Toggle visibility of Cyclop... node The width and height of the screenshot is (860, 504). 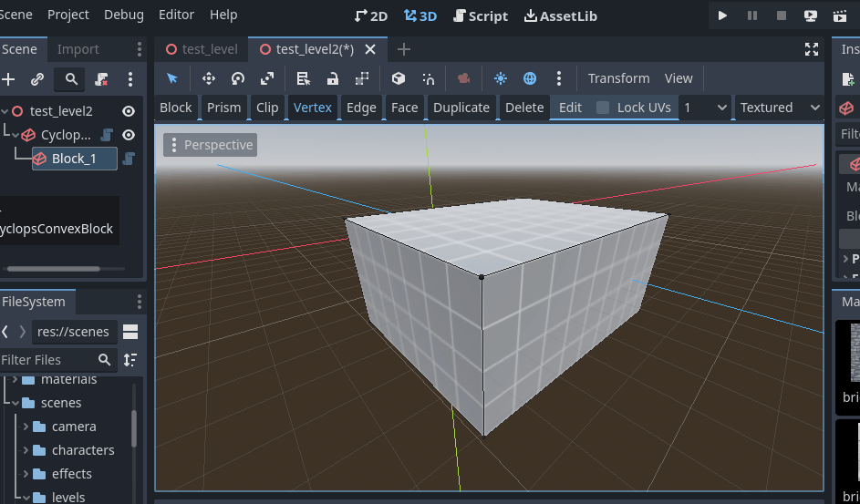(x=129, y=135)
